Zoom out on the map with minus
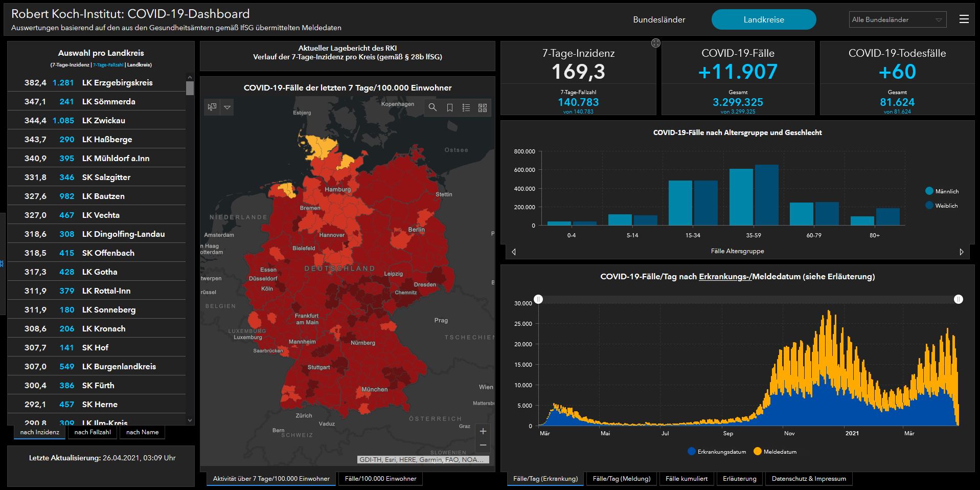Image resolution: width=980 pixels, height=490 pixels. click(483, 446)
